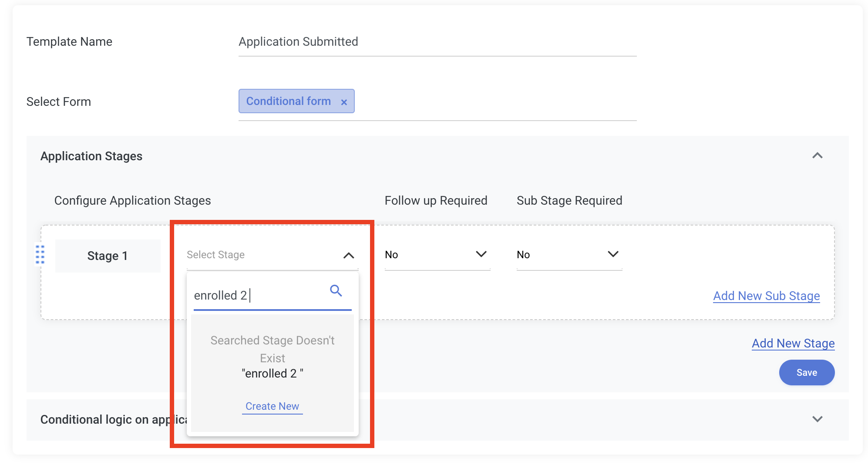Expand the Conditional logic on application section
Screen dimensions: 868x472
tap(817, 419)
